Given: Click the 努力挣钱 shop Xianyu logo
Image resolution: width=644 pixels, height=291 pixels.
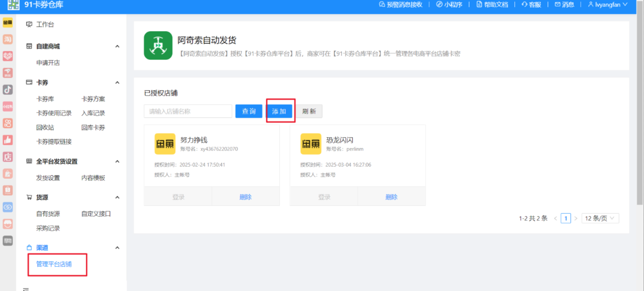Looking at the screenshot, I should (x=165, y=144).
